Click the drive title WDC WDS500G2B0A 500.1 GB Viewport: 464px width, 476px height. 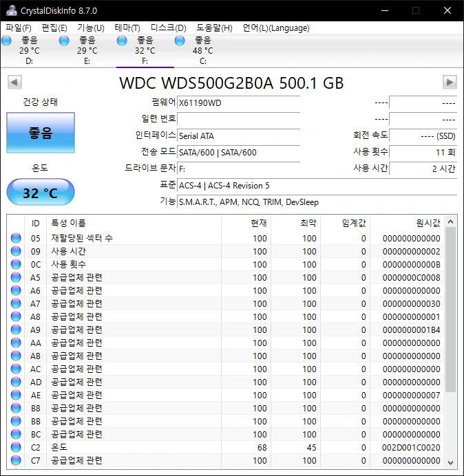tap(231, 83)
